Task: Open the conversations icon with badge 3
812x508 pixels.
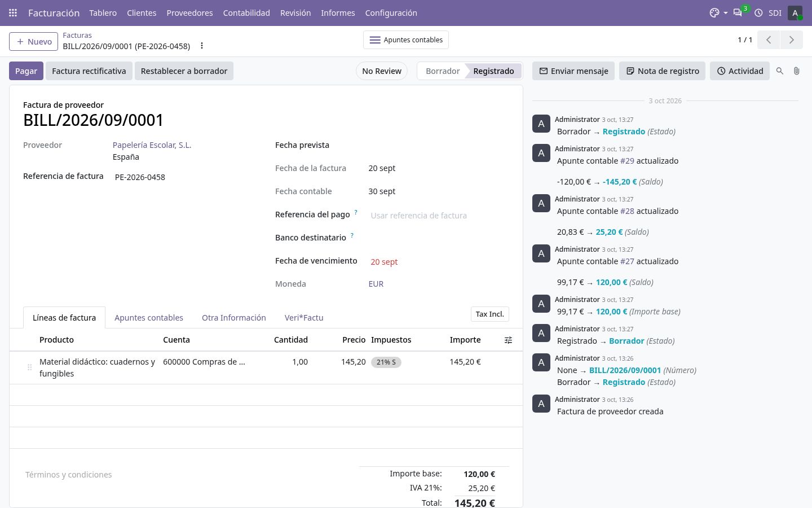Action: (x=738, y=12)
